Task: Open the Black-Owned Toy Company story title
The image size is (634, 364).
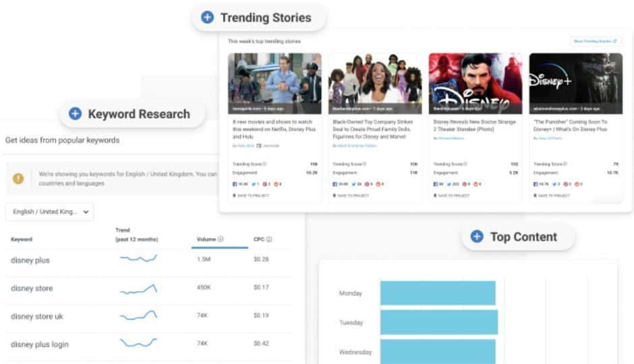Action: [x=373, y=129]
